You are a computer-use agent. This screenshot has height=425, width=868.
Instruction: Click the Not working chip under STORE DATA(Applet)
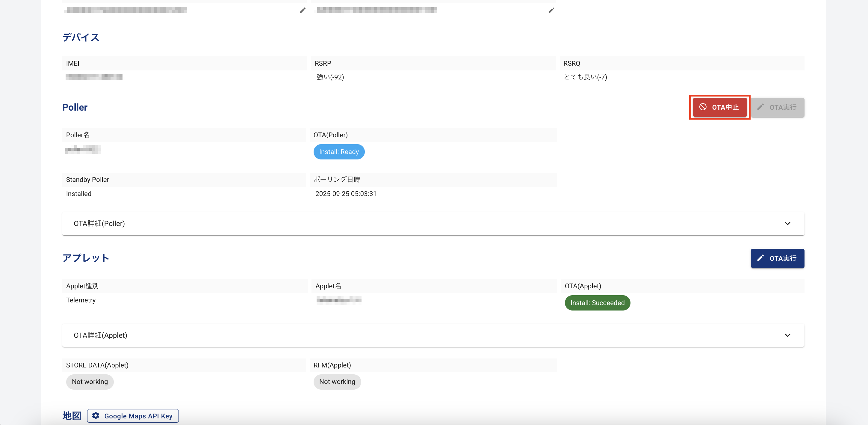point(90,382)
